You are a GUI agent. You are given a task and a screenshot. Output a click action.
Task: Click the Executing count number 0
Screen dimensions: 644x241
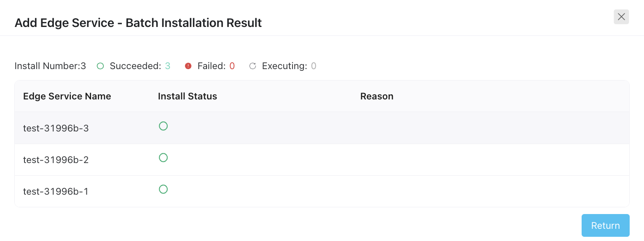coord(314,66)
